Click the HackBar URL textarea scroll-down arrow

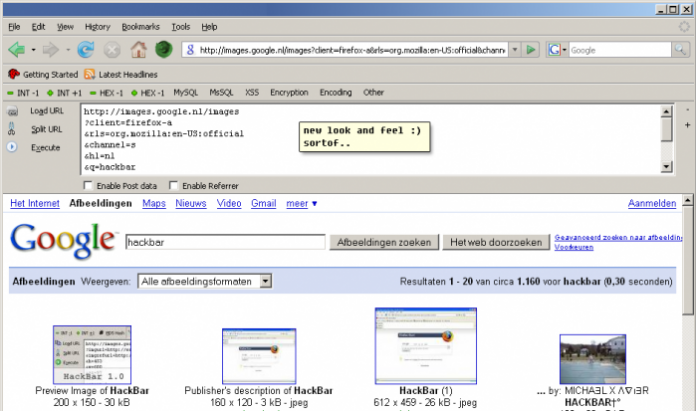tap(666, 167)
